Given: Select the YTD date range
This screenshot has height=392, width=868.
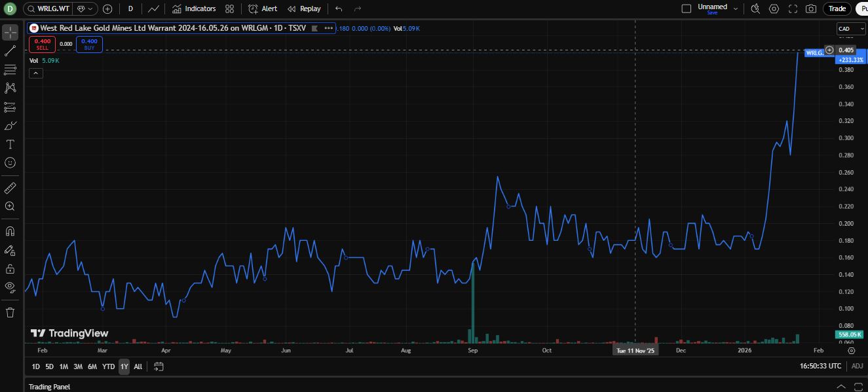Looking at the screenshot, I should pos(109,366).
